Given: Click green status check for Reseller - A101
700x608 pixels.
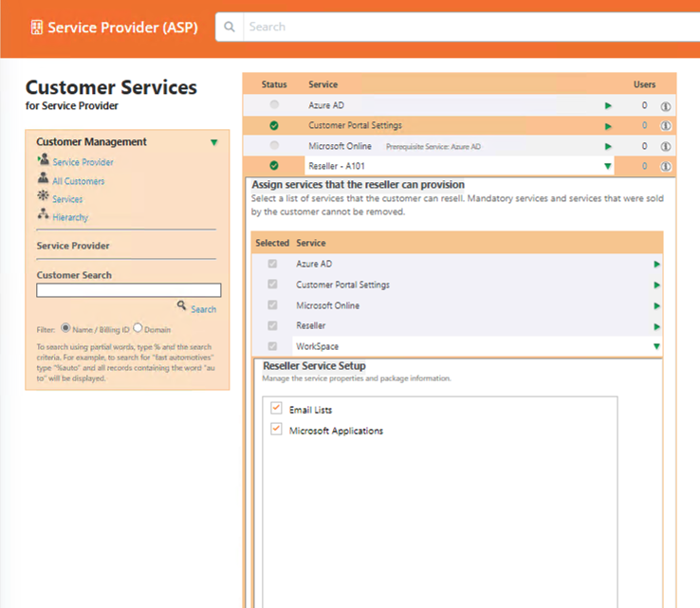Looking at the screenshot, I should [274, 166].
